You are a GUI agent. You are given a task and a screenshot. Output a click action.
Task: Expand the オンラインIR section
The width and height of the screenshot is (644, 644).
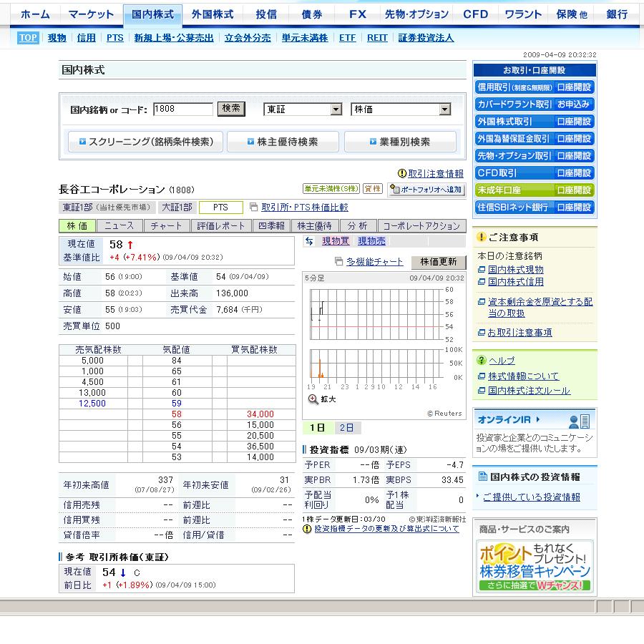[538, 419]
